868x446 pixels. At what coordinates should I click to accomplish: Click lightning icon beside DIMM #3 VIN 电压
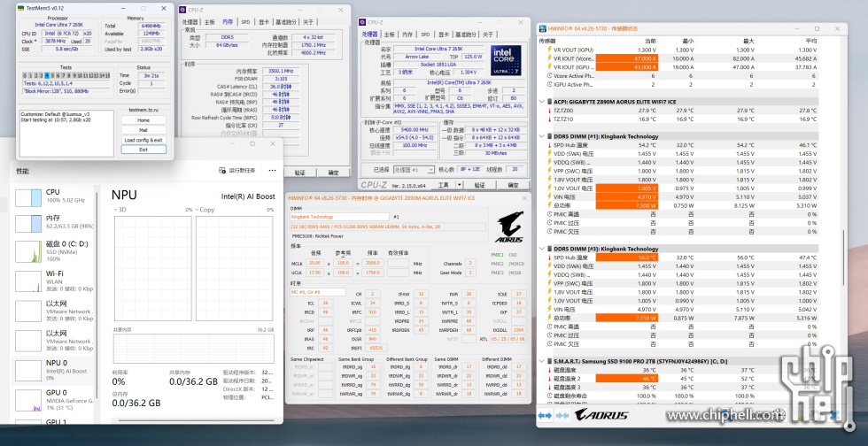[550, 310]
